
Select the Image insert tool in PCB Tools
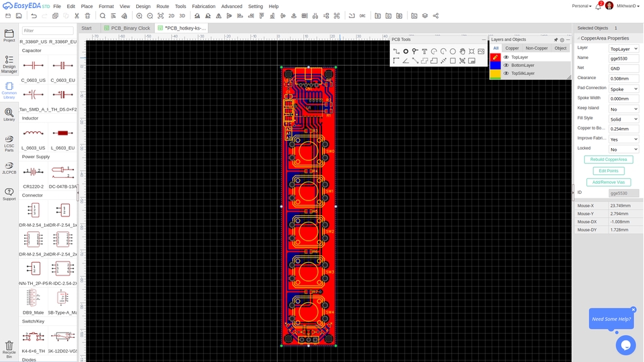[481, 51]
